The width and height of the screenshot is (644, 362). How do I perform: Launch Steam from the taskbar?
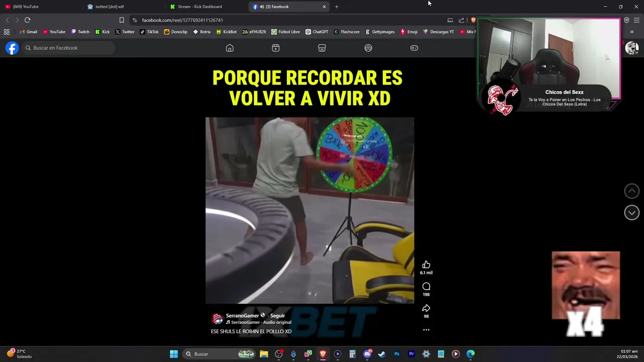tap(382, 354)
